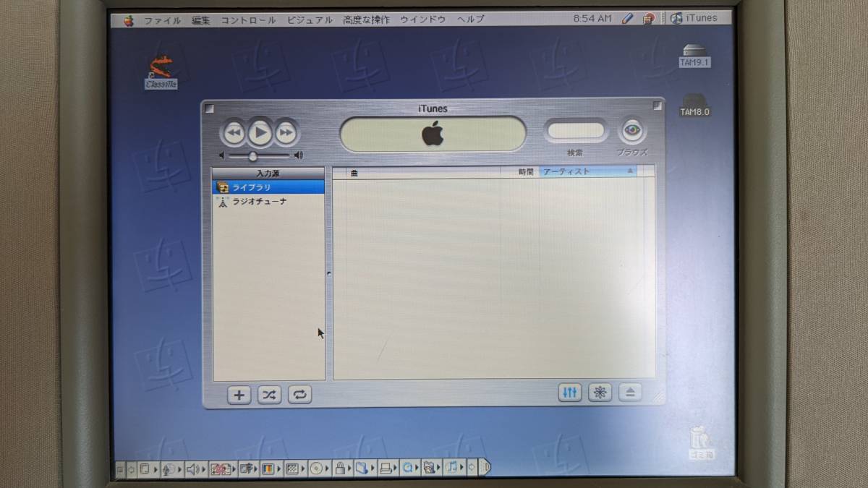
Task: Open the printer selector strip module
Action: (387, 468)
